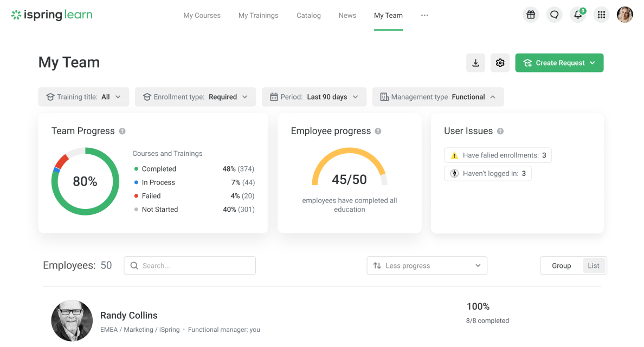Click the employee search field
Screen dimensions: 644x347
190,265
